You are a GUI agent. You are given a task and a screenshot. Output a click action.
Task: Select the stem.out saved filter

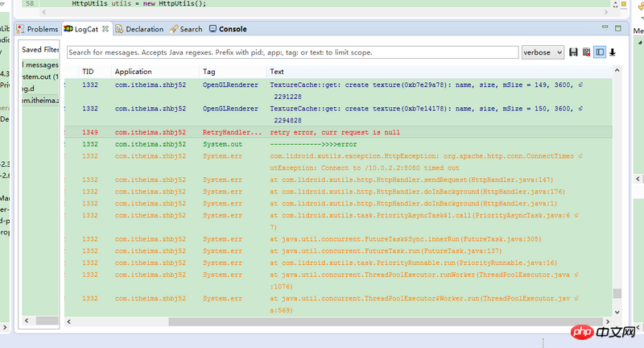39,77
